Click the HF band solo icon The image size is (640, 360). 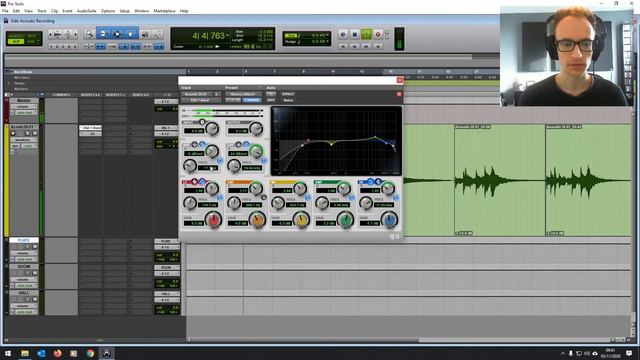[x=396, y=198]
